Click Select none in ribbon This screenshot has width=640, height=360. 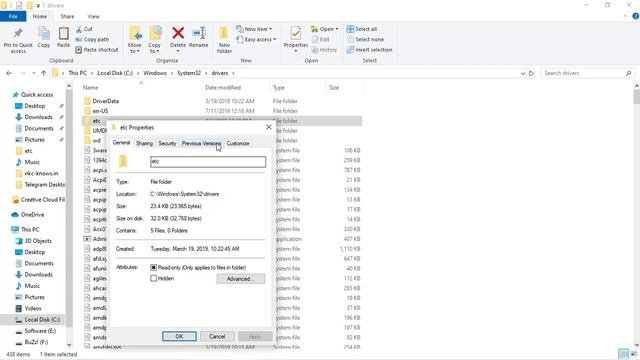(365, 40)
